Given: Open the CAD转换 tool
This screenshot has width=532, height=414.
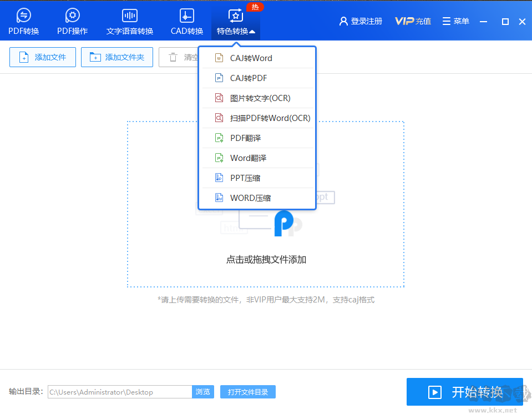Looking at the screenshot, I should 186,16.
